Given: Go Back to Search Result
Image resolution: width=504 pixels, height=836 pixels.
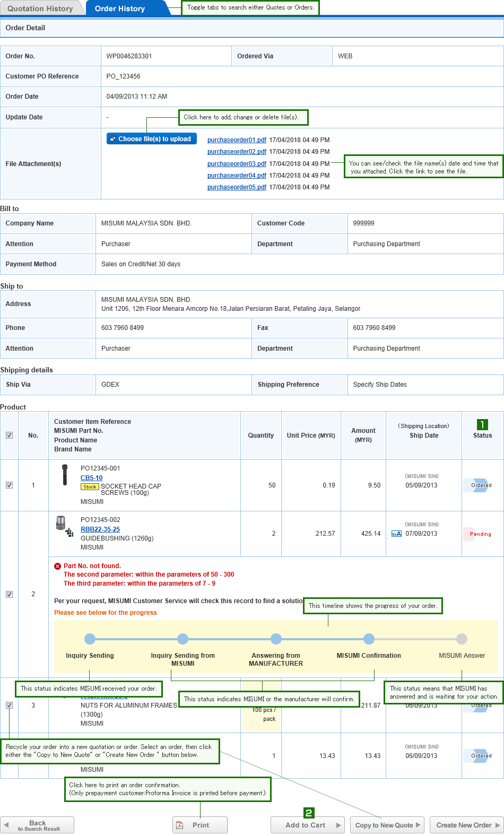Looking at the screenshot, I should click(x=37, y=825).
